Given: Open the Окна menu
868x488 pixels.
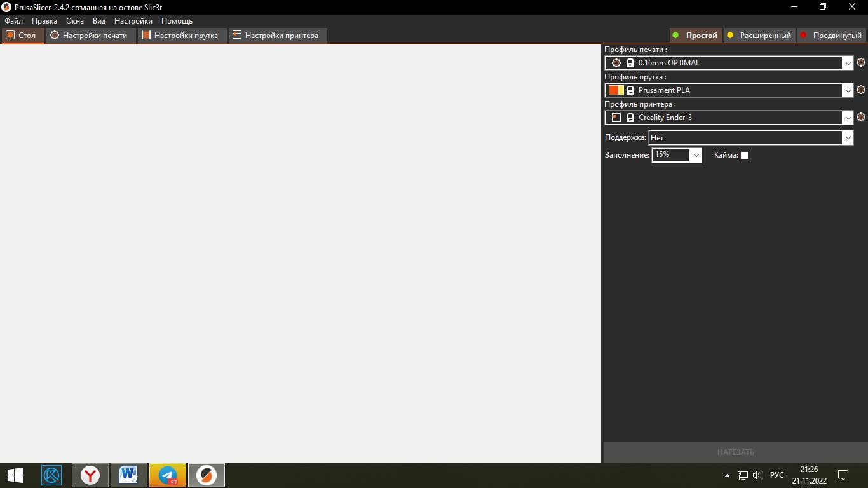Looking at the screenshot, I should coord(75,21).
